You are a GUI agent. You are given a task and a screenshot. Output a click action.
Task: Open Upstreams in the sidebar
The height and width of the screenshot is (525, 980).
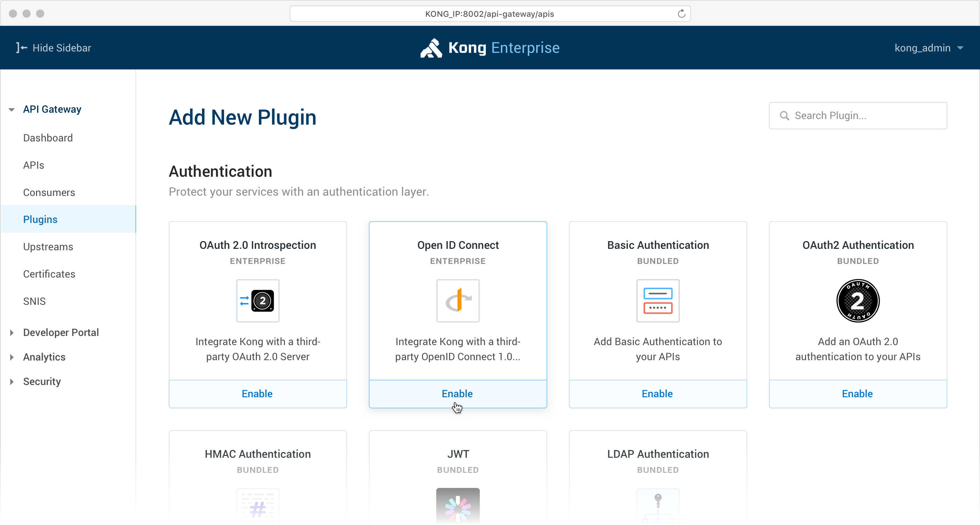[x=48, y=246]
